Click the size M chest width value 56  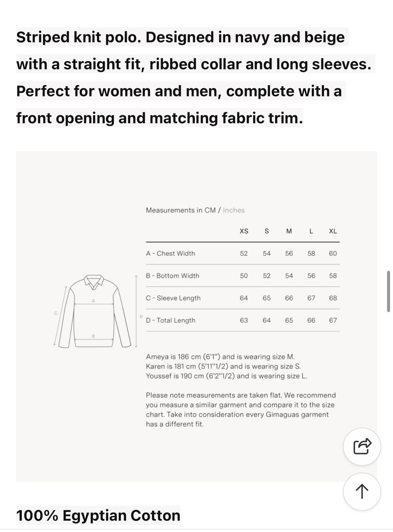point(289,254)
